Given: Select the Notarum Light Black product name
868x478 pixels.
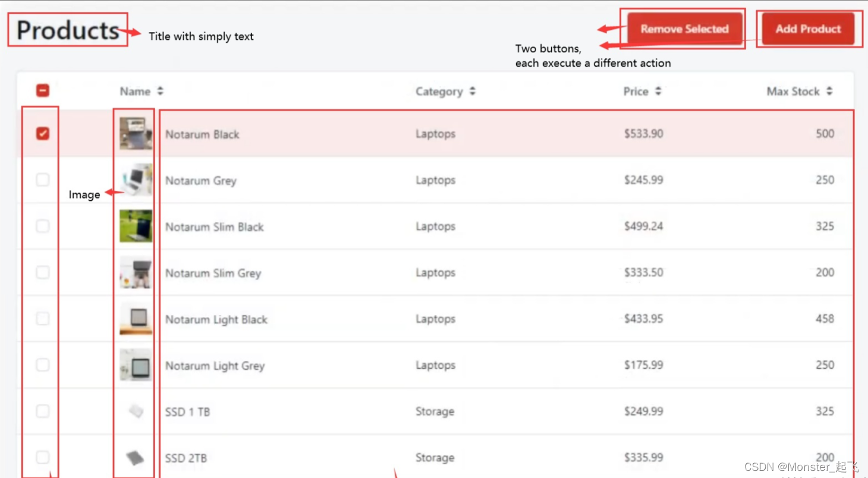Looking at the screenshot, I should tap(216, 320).
